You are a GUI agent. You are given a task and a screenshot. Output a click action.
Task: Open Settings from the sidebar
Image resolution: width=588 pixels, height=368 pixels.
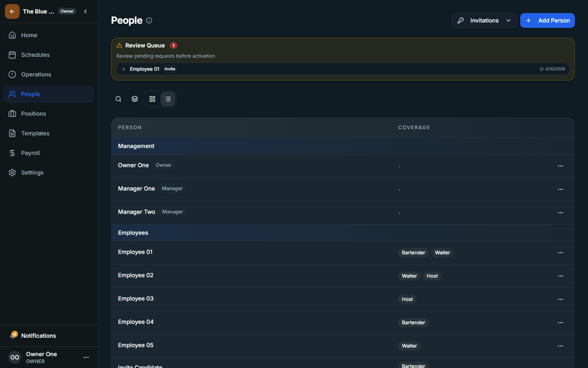pos(49,173)
